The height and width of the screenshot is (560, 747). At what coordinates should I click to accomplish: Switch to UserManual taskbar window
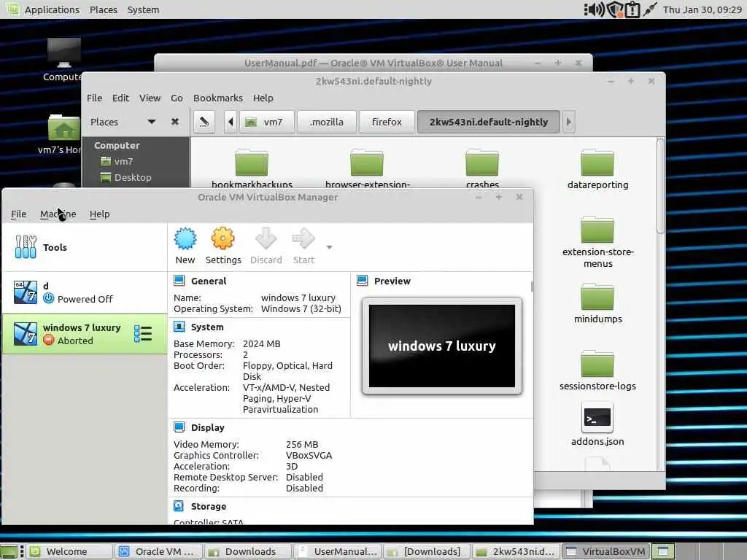tap(338, 551)
